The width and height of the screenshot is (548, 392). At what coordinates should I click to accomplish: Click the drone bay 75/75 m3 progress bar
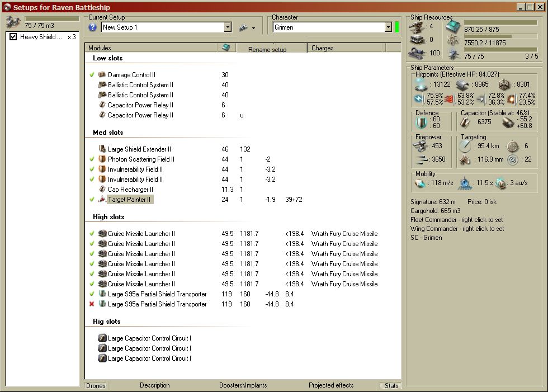point(52,19)
